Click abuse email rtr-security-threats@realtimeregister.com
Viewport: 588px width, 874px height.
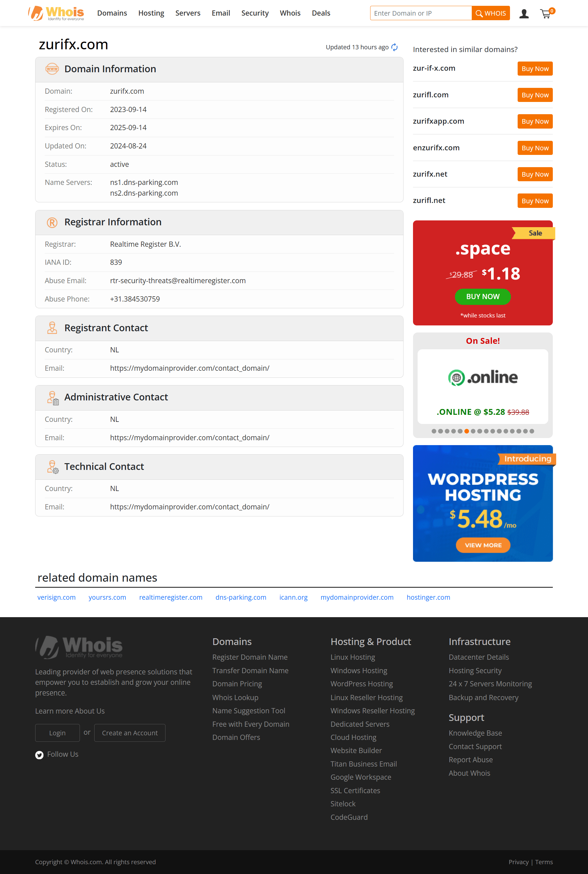pyautogui.click(x=178, y=281)
